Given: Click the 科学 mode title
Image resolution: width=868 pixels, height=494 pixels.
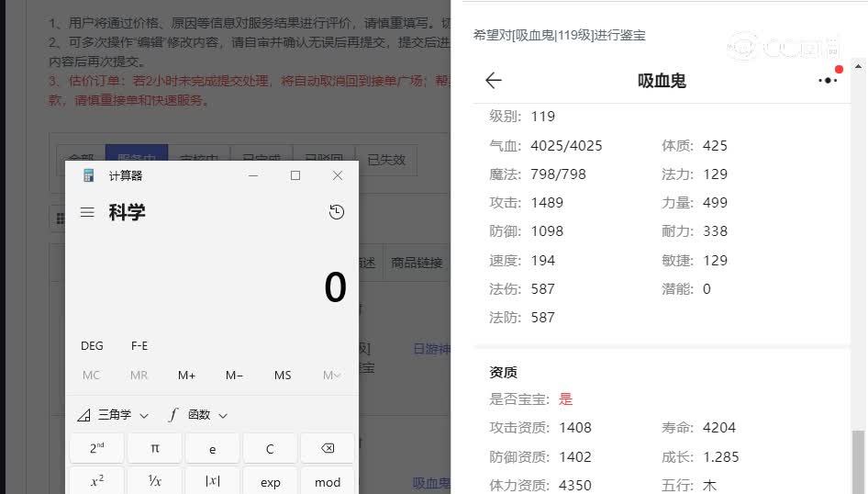Looking at the screenshot, I should 127,212.
